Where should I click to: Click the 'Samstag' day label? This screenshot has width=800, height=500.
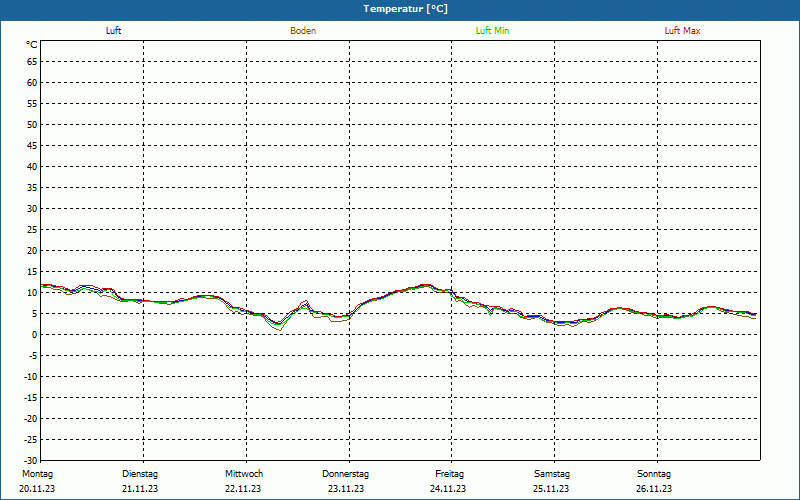(552, 474)
